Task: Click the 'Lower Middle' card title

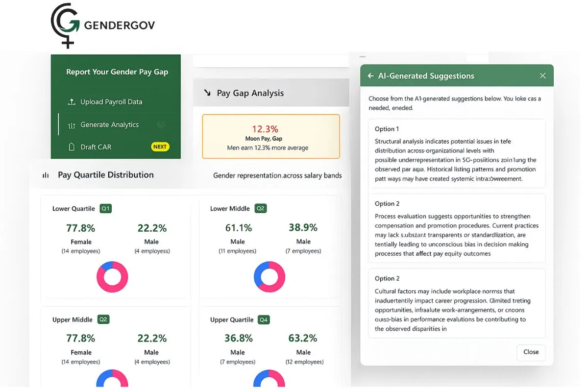Action: pyautogui.click(x=230, y=209)
